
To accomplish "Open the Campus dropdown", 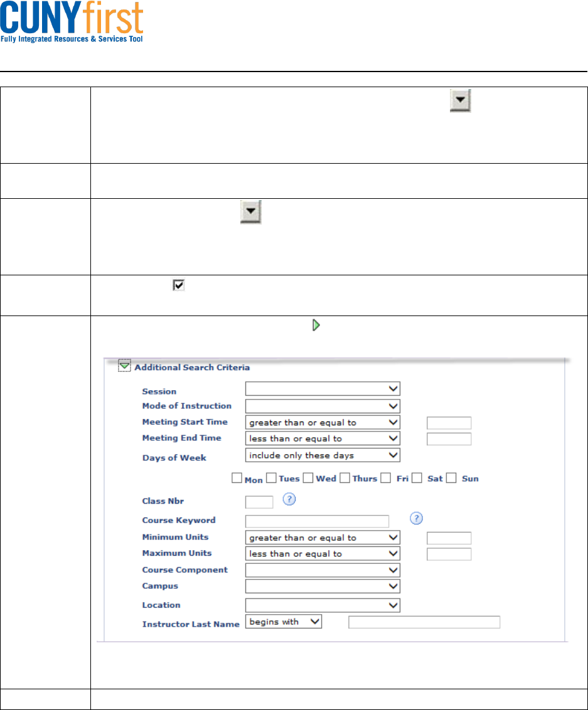I will (x=323, y=586).
